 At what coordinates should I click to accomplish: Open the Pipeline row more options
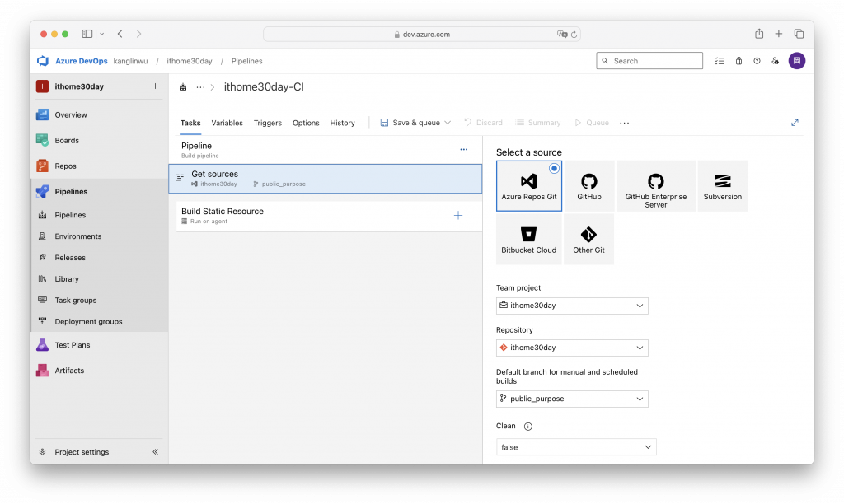(463, 149)
